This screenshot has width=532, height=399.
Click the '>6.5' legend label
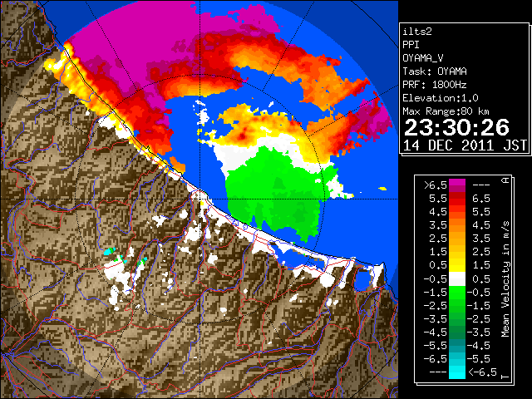coord(435,185)
